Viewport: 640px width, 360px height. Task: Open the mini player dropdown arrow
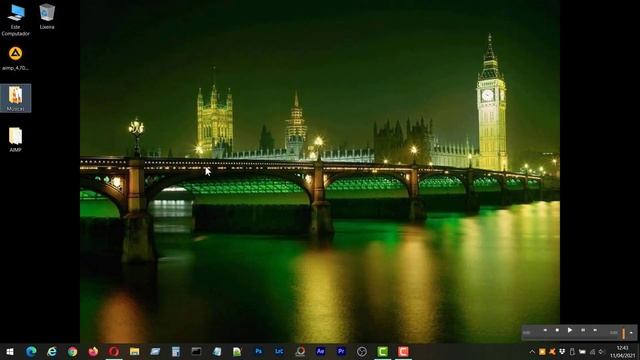pyautogui.click(x=631, y=333)
